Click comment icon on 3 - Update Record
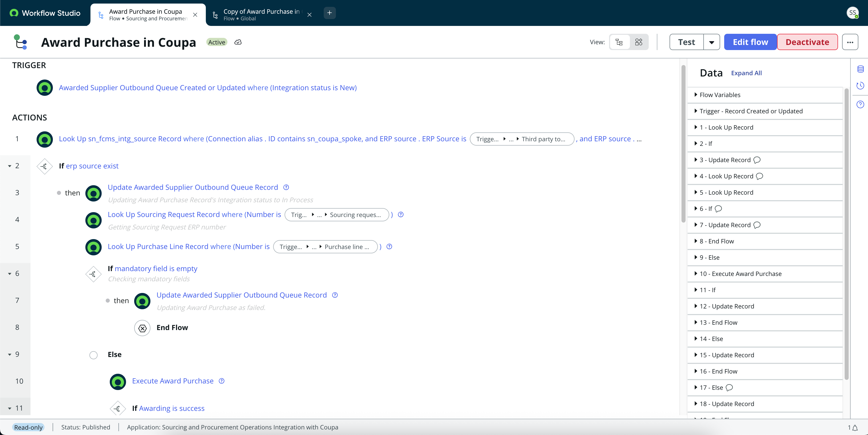This screenshot has width=868, height=435. pyautogui.click(x=757, y=160)
